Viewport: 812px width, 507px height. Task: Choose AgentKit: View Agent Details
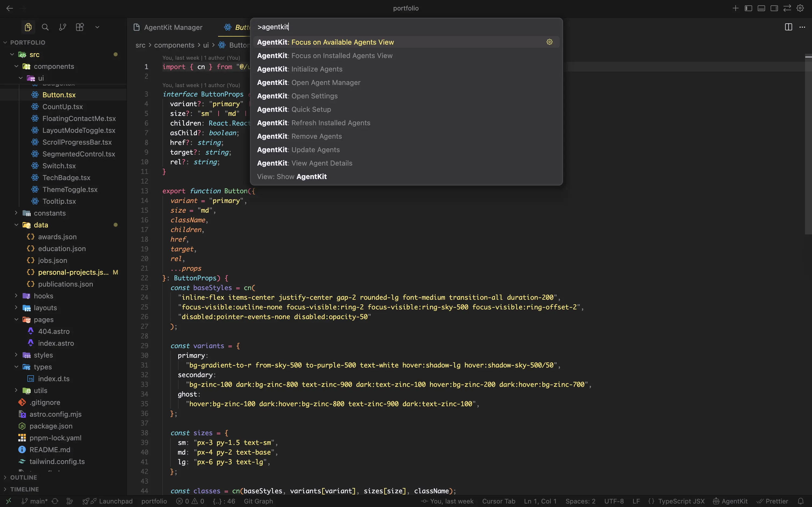point(406,163)
